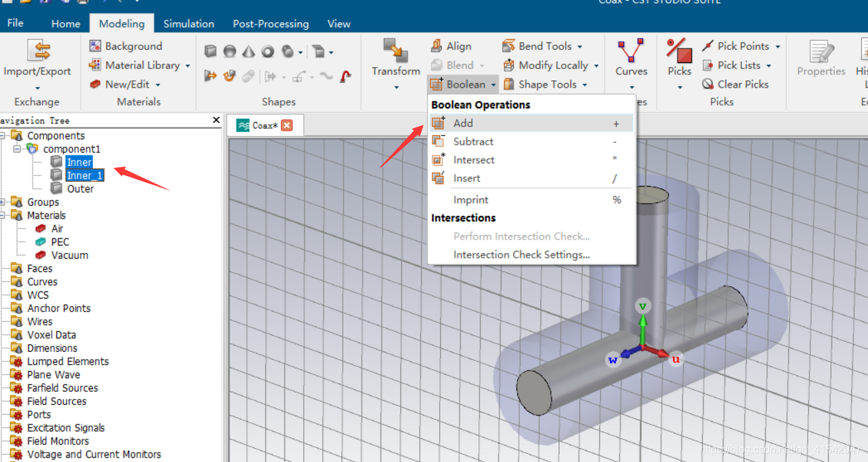Select Voltage and Current Monitors in tree

93,454
